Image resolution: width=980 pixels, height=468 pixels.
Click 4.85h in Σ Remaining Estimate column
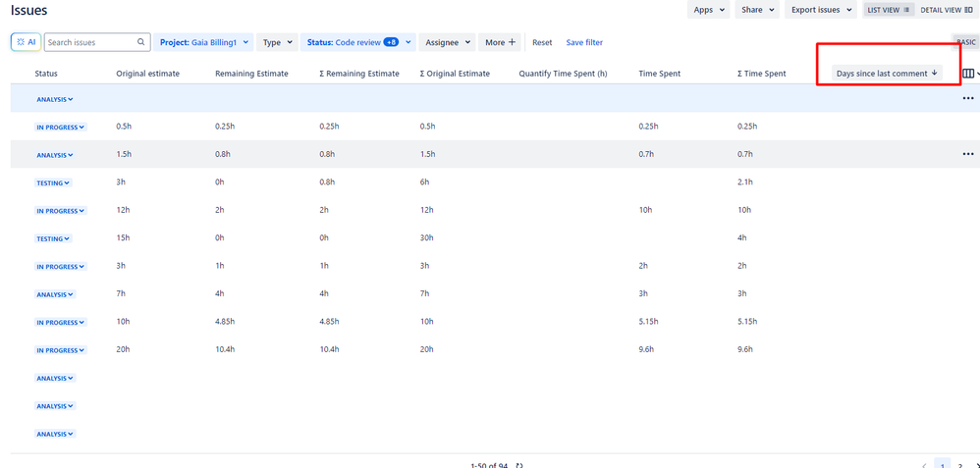click(x=329, y=322)
